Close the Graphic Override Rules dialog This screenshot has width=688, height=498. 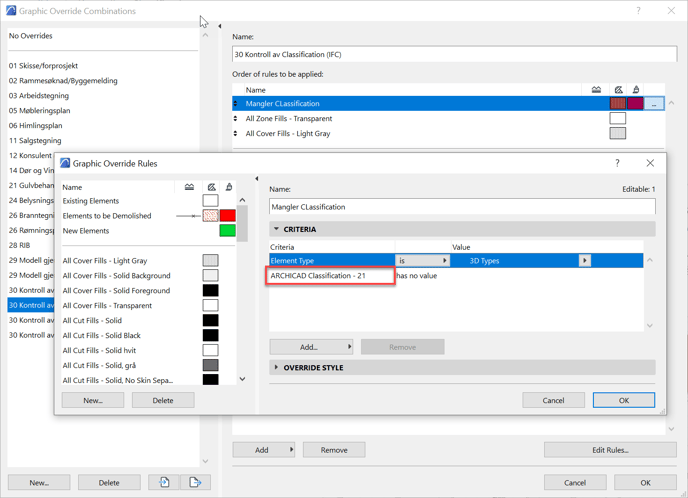tap(650, 163)
